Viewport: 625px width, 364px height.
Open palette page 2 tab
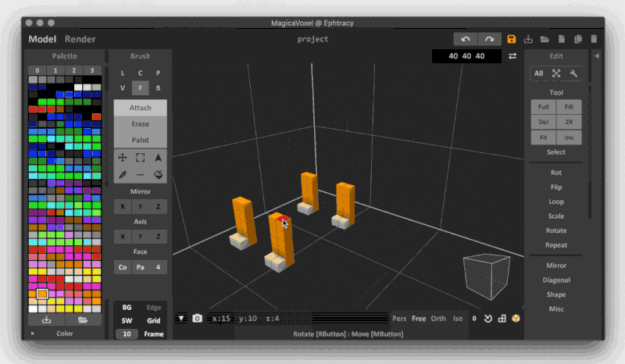[73, 71]
